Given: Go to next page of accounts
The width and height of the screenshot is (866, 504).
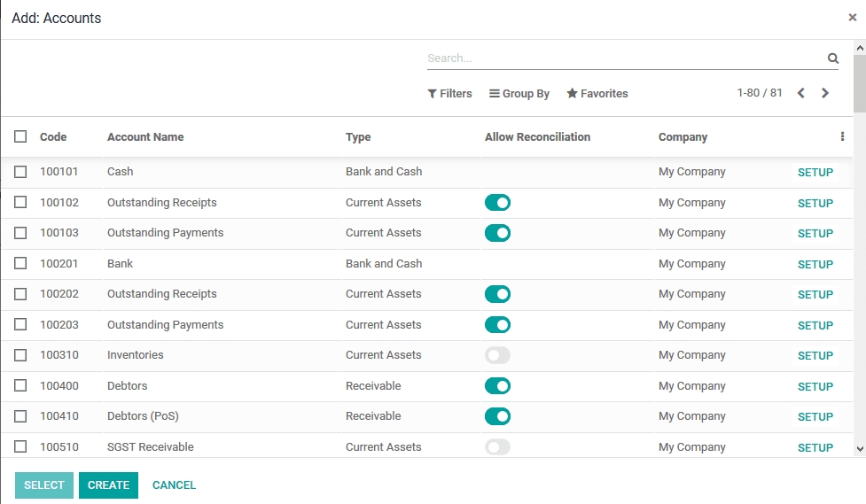Looking at the screenshot, I should coord(825,93).
